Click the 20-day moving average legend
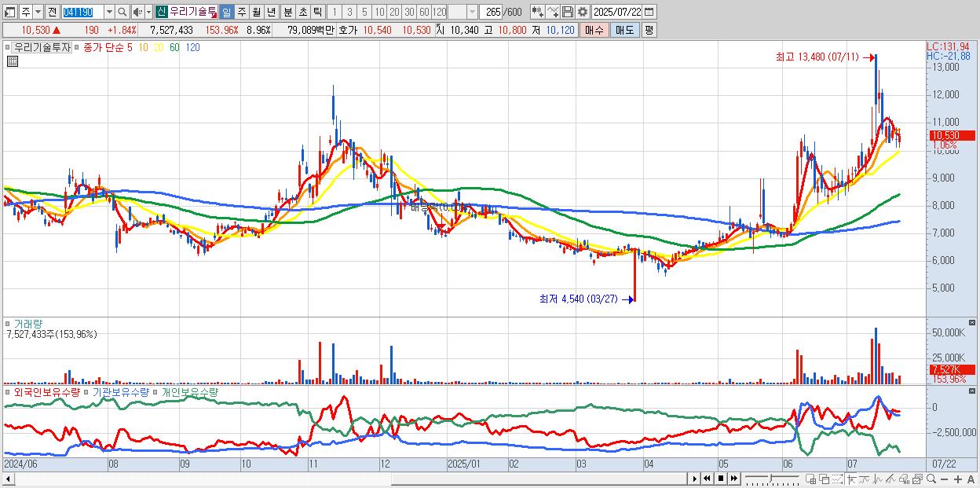The height and width of the screenshot is (488, 980). point(159,47)
